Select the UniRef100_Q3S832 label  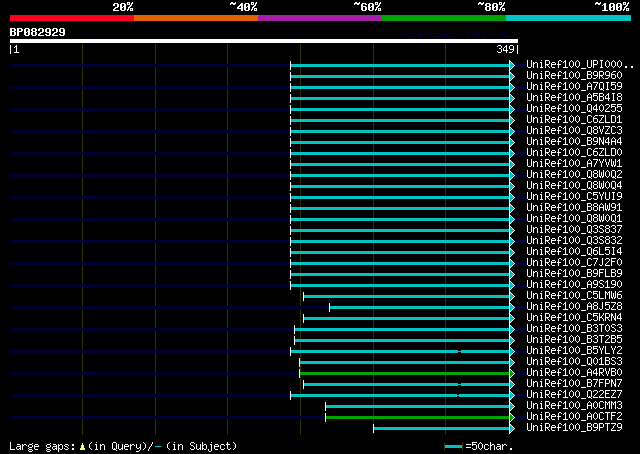pyautogui.click(x=574, y=241)
